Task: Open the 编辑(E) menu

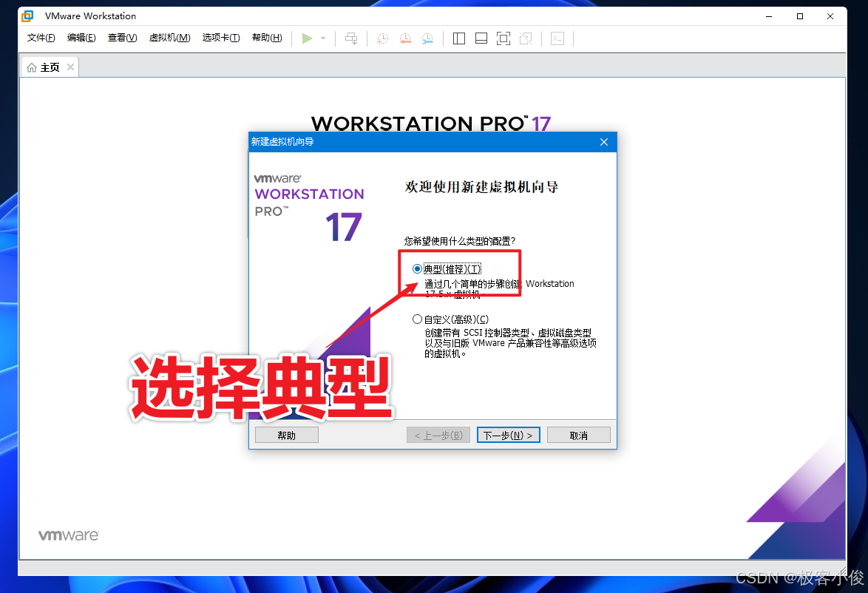Action: click(81, 38)
